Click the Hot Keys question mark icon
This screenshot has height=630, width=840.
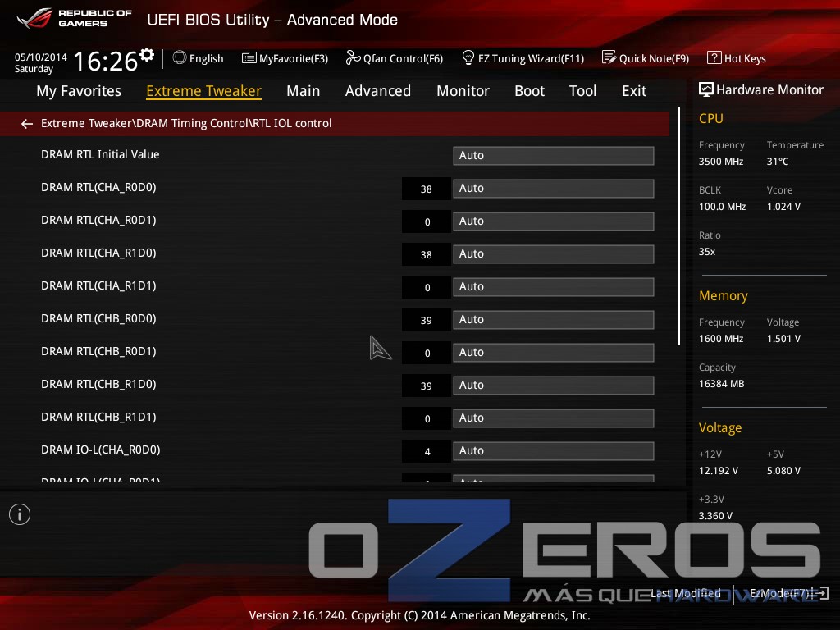coord(714,57)
